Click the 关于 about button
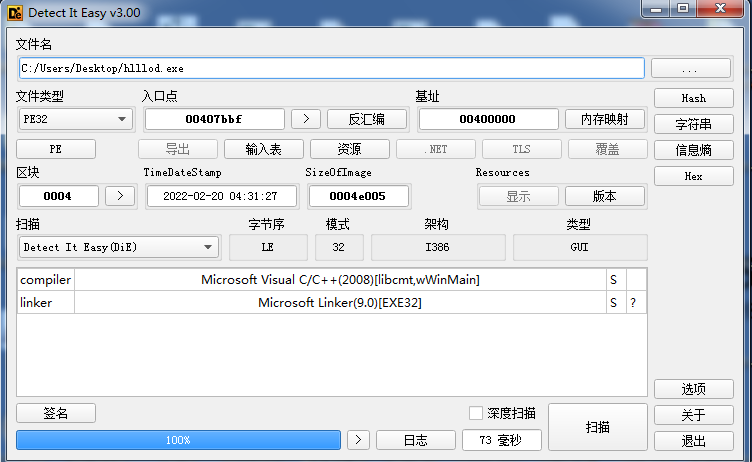 tap(693, 415)
